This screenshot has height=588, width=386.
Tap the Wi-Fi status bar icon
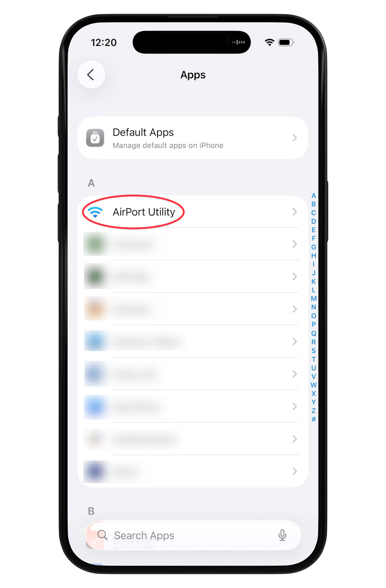click(270, 42)
